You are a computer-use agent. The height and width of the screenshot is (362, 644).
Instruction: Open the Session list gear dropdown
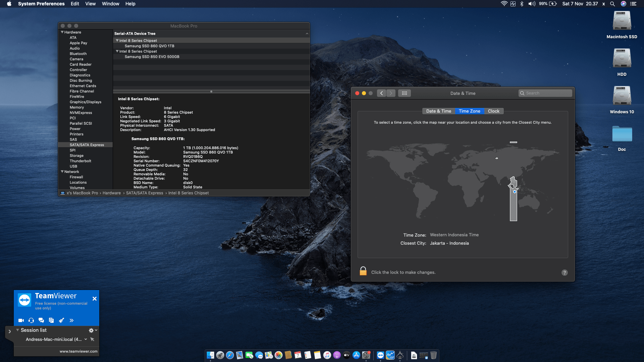tap(91, 330)
